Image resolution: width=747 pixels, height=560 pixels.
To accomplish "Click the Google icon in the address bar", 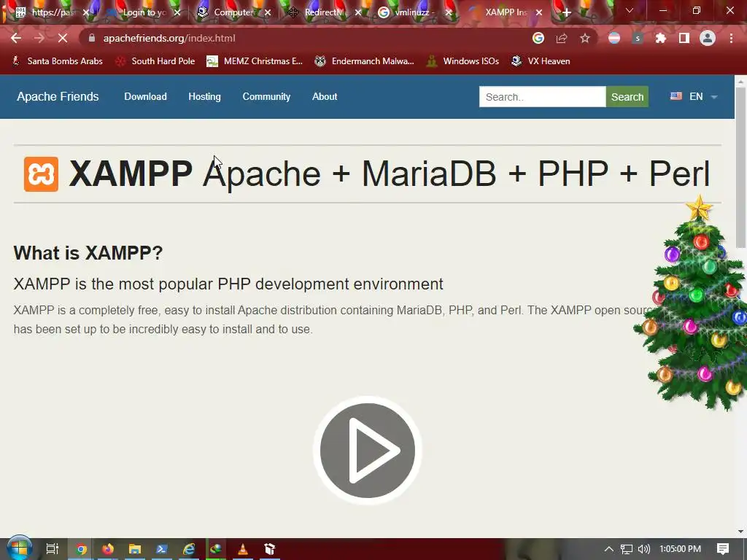I will coord(538,38).
